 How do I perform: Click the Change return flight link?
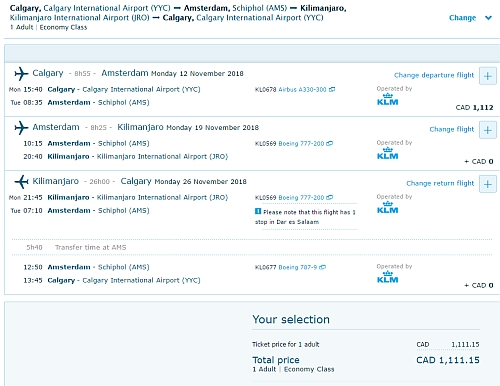click(440, 183)
